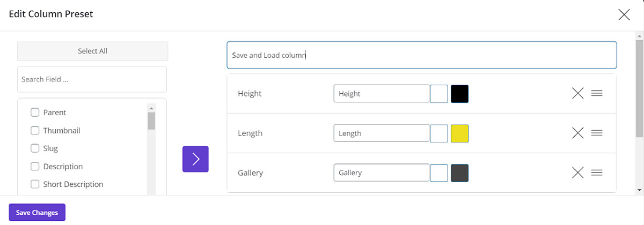Check the Parent field checkbox

point(35,112)
